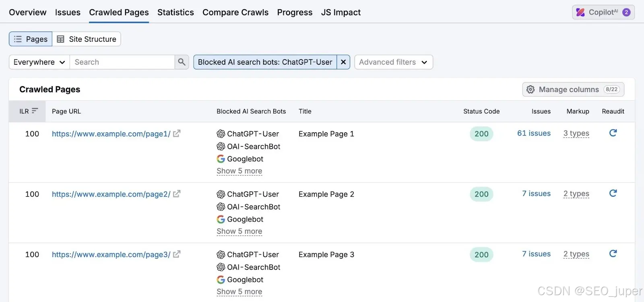Open page3 in new tab icon
The image size is (644, 302).
click(x=177, y=254)
